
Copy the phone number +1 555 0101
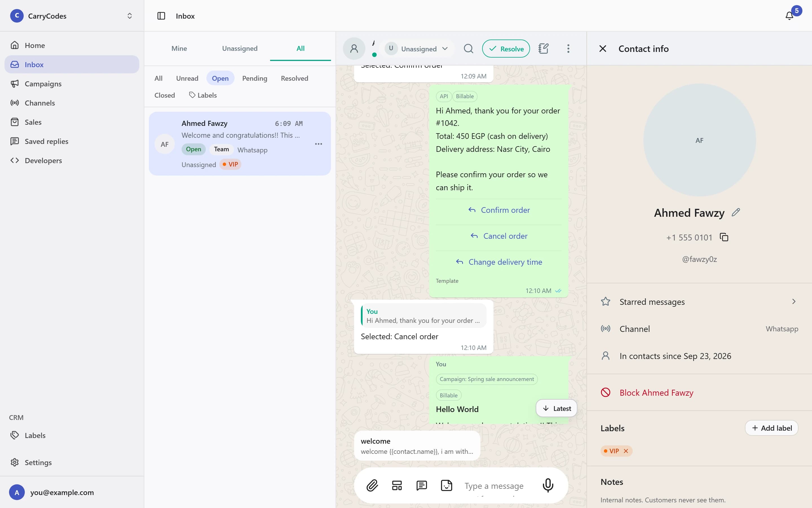724,237
